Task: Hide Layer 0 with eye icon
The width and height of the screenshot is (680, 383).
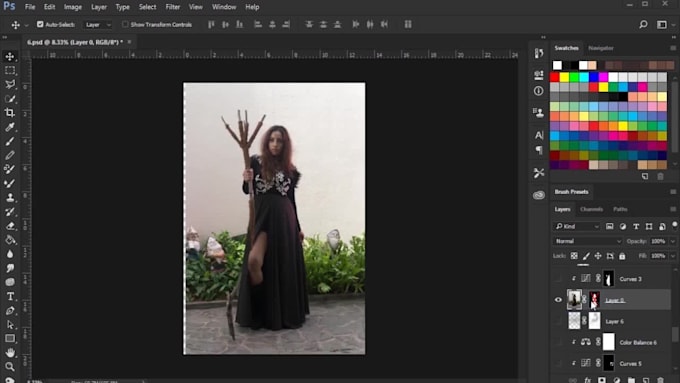Action: click(x=559, y=300)
